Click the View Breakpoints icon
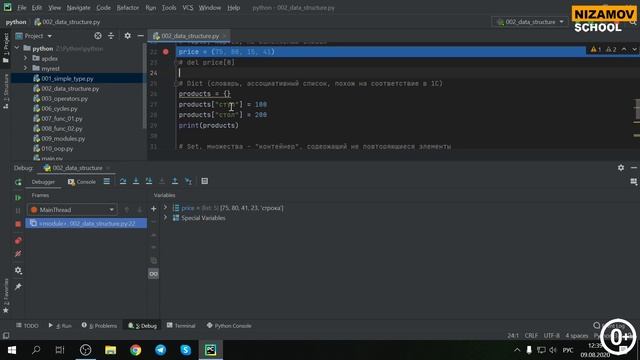This screenshot has height=360, width=640. tap(18, 240)
